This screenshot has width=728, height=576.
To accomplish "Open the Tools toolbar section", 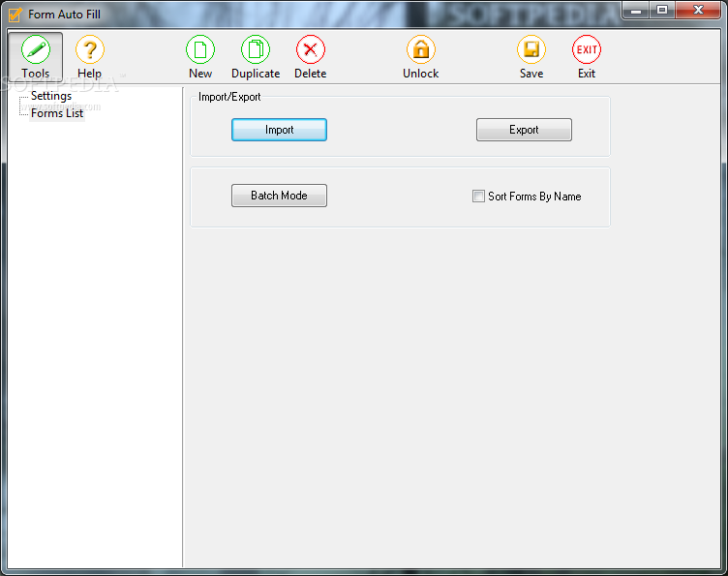I will click(x=35, y=57).
